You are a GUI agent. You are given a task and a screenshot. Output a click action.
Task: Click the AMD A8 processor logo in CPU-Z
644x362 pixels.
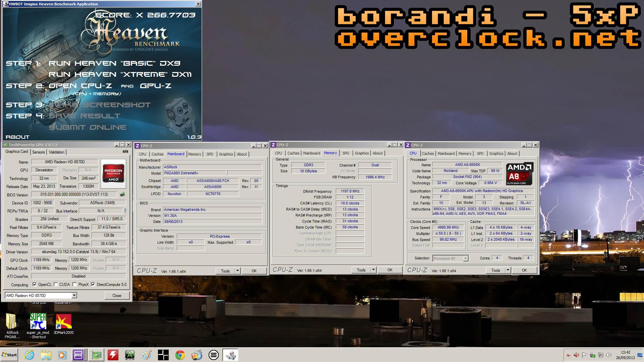click(x=519, y=174)
